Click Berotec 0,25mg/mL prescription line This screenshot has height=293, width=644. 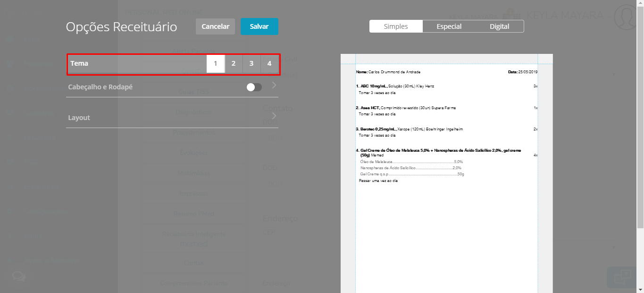tap(409, 129)
